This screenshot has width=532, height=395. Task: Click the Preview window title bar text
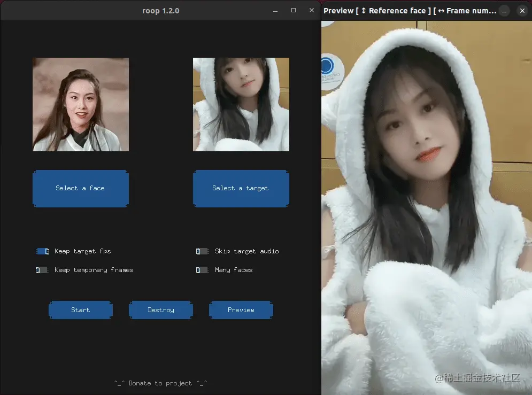coord(410,11)
